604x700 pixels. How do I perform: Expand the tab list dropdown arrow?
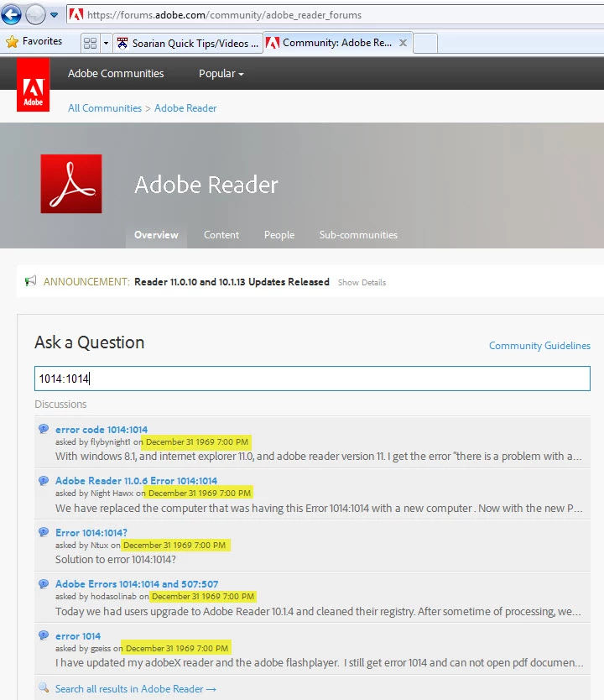[106, 44]
